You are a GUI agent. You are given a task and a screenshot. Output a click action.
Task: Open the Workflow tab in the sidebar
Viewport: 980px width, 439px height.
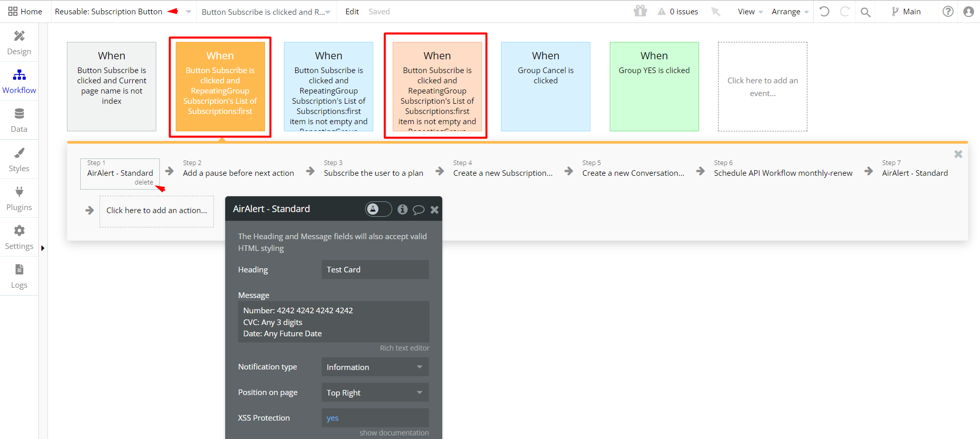(x=19, y=82)
